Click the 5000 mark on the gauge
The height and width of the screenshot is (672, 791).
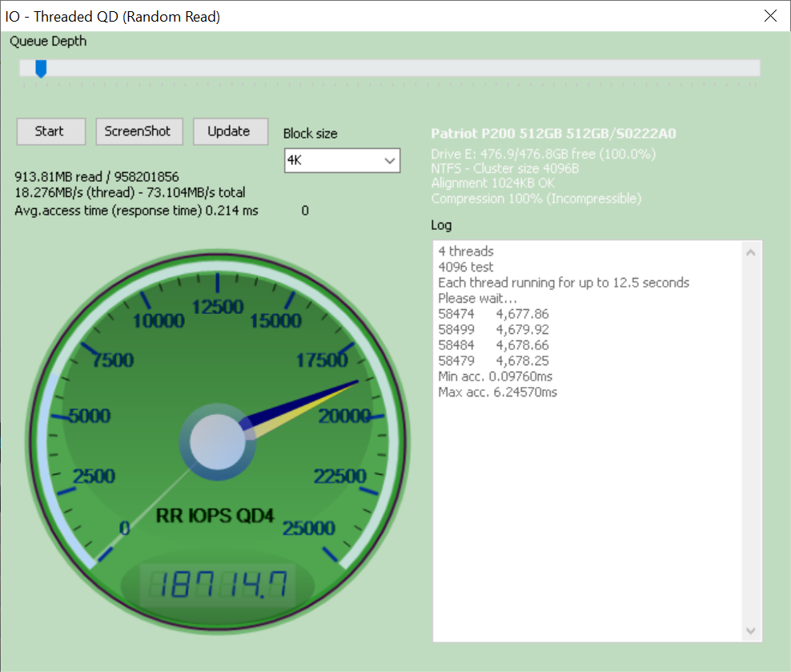click(x=90, y=416)
